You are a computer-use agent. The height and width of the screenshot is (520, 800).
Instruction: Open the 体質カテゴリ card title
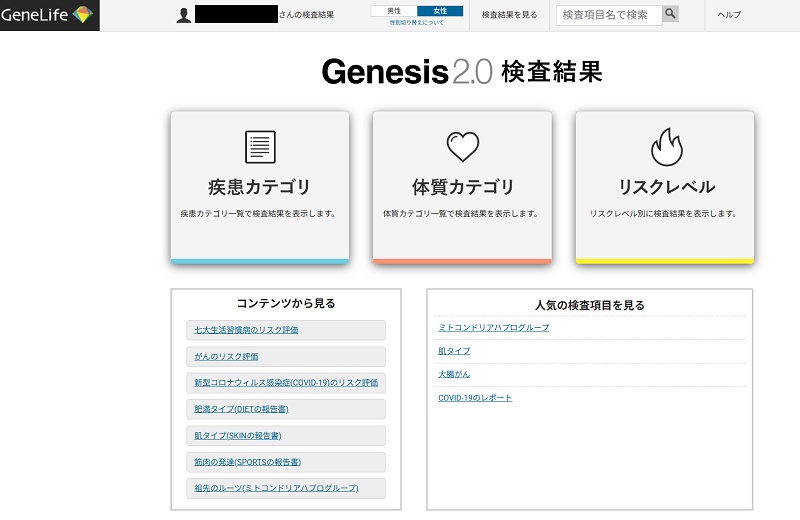coord(463,187)
